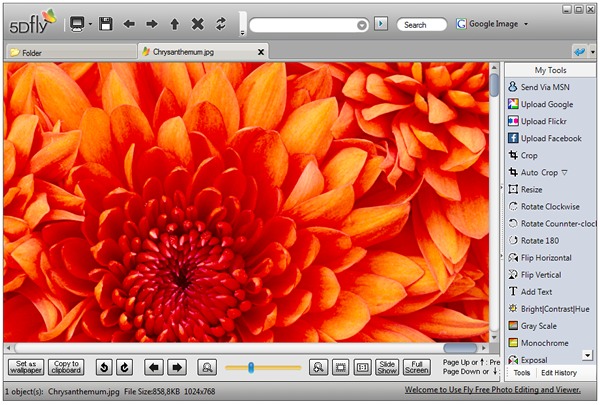Refresh using the circular arrows icon
Screen dimensions: 600x405
pos(221,24)
